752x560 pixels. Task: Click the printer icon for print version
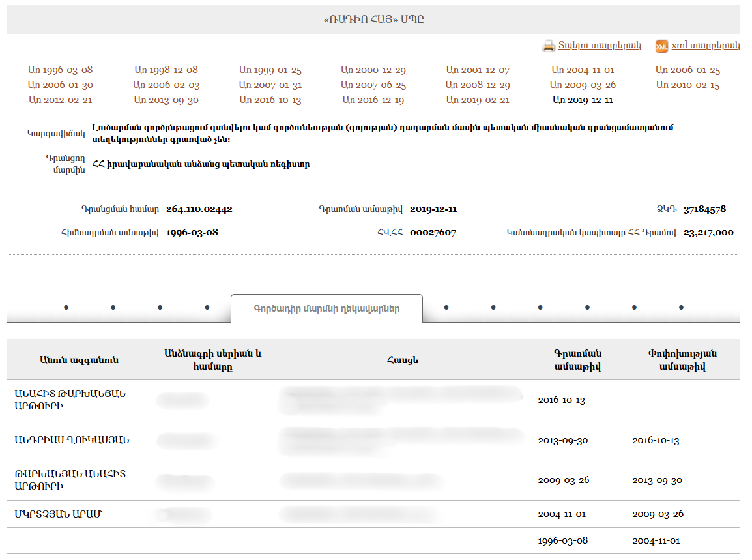(549, 46)
